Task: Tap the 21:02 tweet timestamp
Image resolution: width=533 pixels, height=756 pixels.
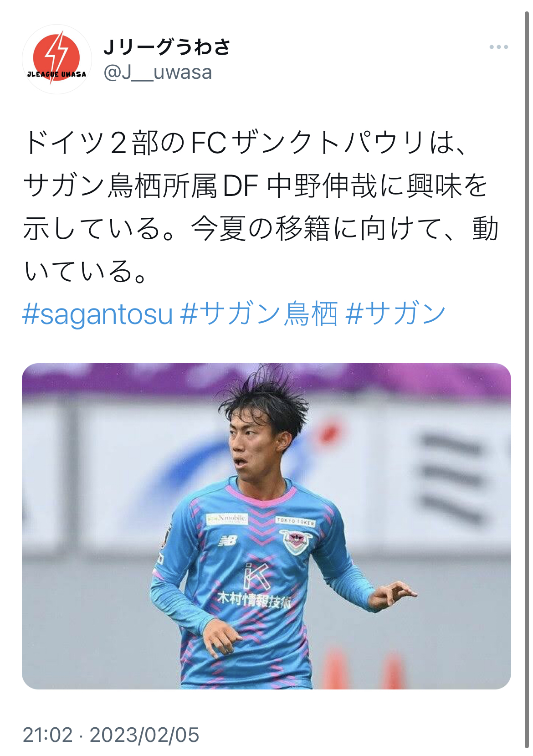Action: [x=48, y=735]
